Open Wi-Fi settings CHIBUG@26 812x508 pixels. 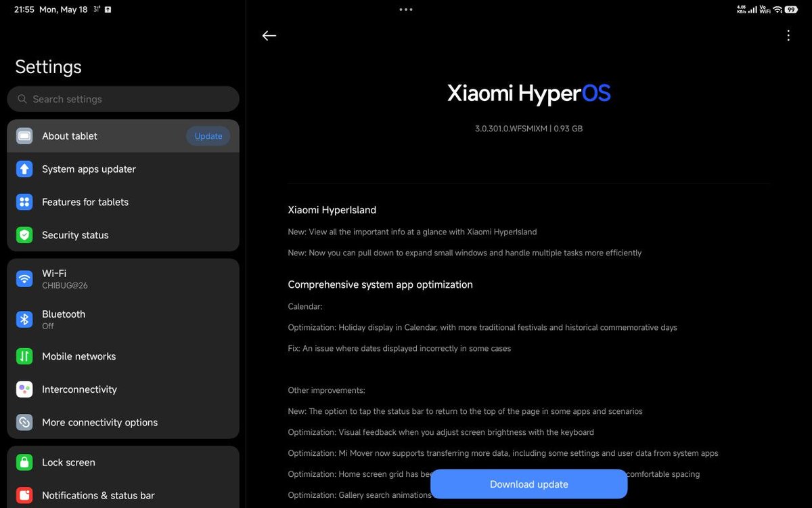click(x=123, y=278)
